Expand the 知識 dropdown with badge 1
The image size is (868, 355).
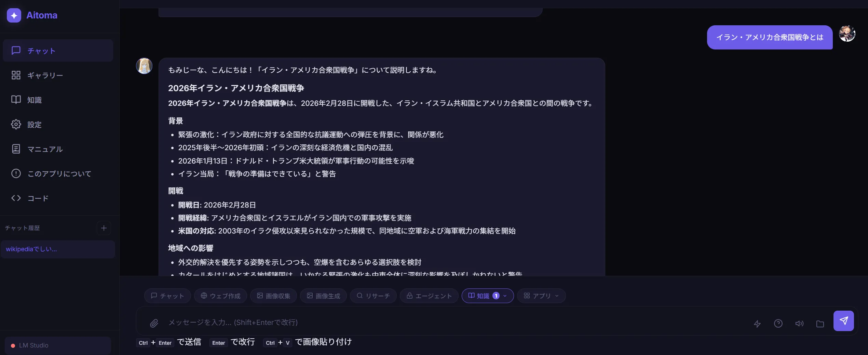pyautogui.click(x=487, y=296)
